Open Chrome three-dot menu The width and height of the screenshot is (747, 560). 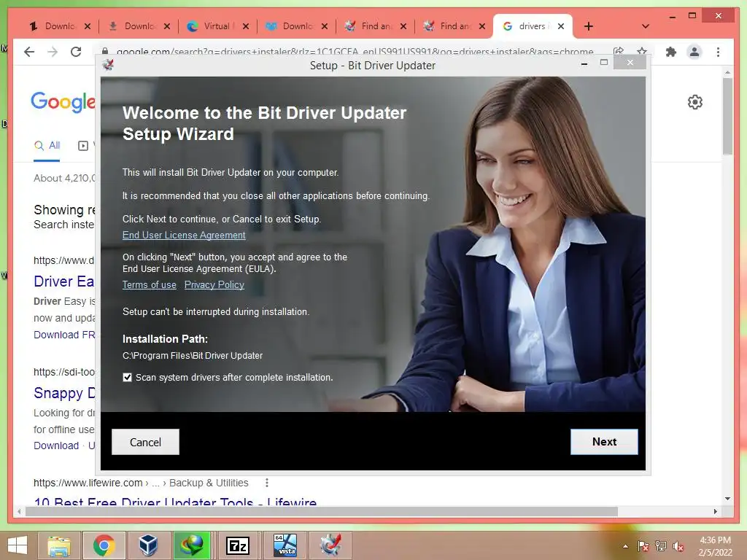pyautogui.click(x=718, y=52)
